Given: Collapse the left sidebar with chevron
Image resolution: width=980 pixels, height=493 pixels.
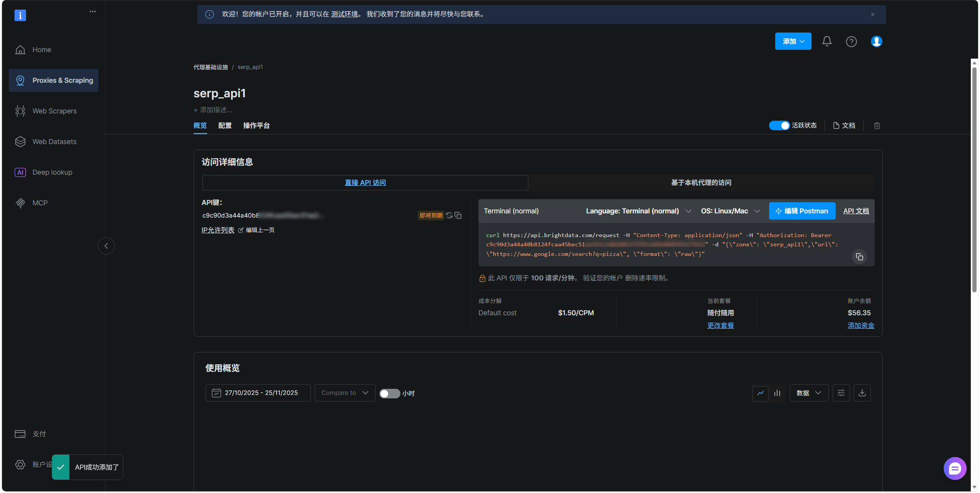Looking at the screenshot, I should click(106, 246).
